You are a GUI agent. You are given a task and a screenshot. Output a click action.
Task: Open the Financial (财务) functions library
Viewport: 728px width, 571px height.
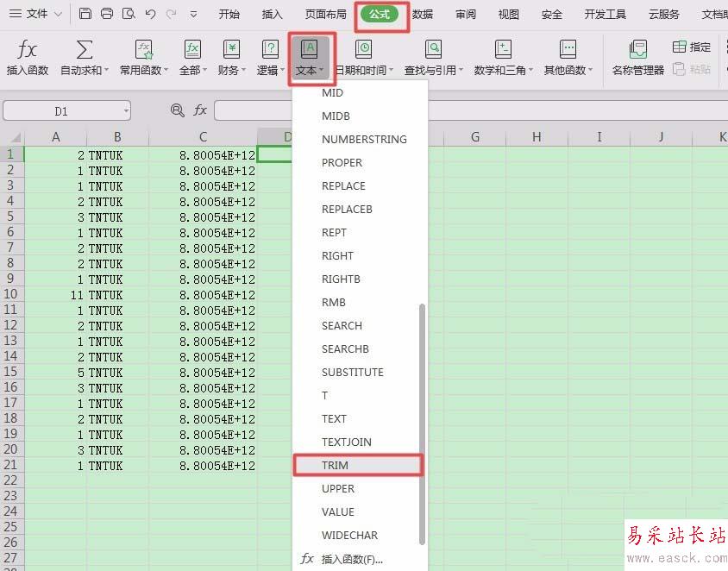click(231, 49)
